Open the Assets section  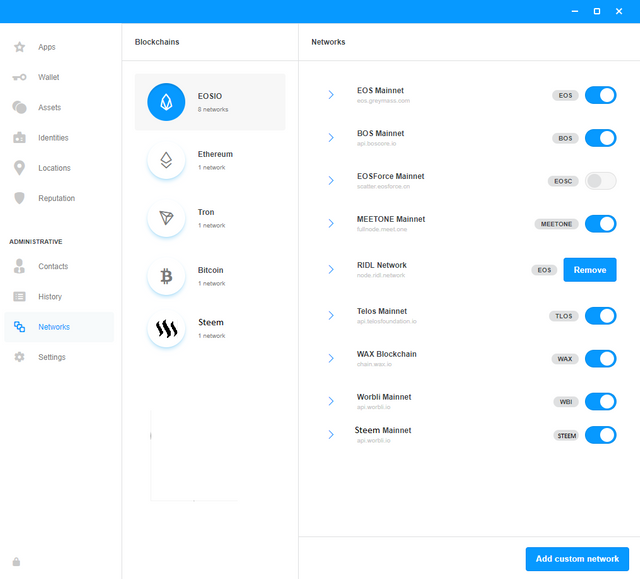click(59, 107)
